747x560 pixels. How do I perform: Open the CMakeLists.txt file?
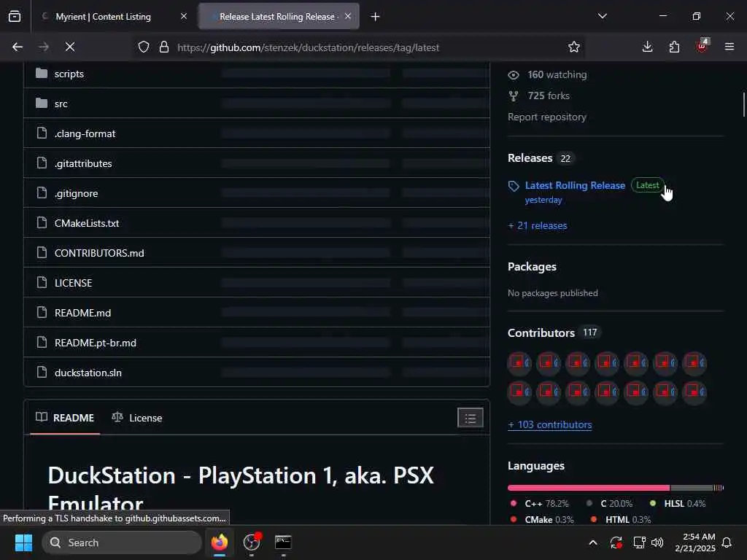[87, 223]
